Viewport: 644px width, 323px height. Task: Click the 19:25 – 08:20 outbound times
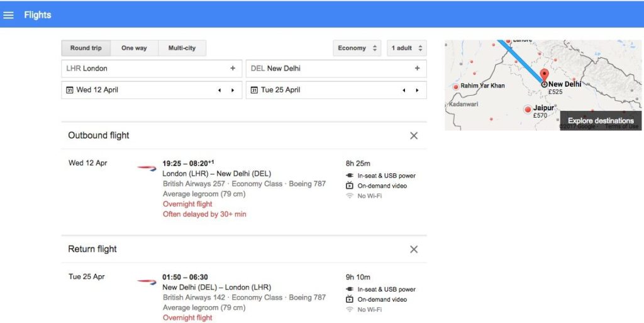pyautogui.click(x=188, y=164)
